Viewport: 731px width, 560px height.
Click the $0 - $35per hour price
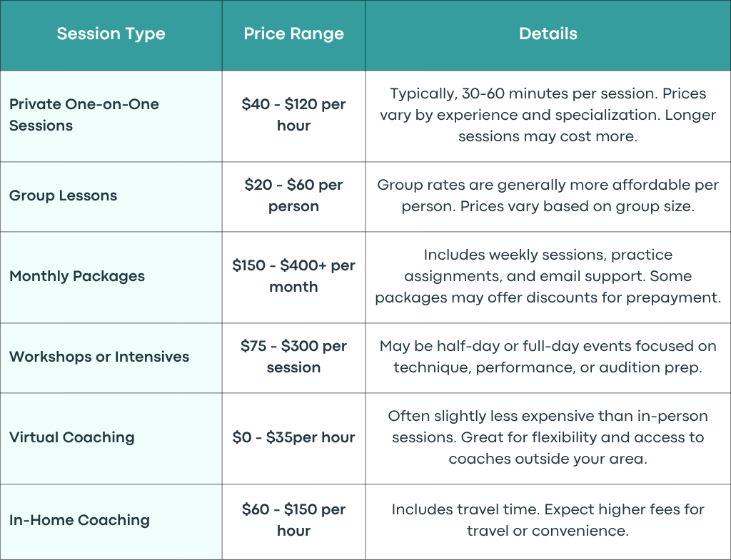[x=293, y=437]
